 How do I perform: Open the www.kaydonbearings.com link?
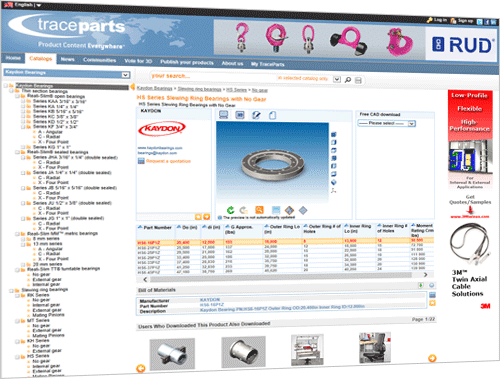(x=160, y=148)
